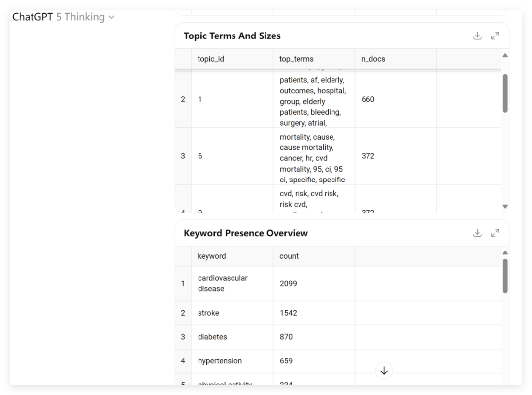
Task: Expand the Topic Terms And Sizes table fullscreen
Action: click(495, 36)
